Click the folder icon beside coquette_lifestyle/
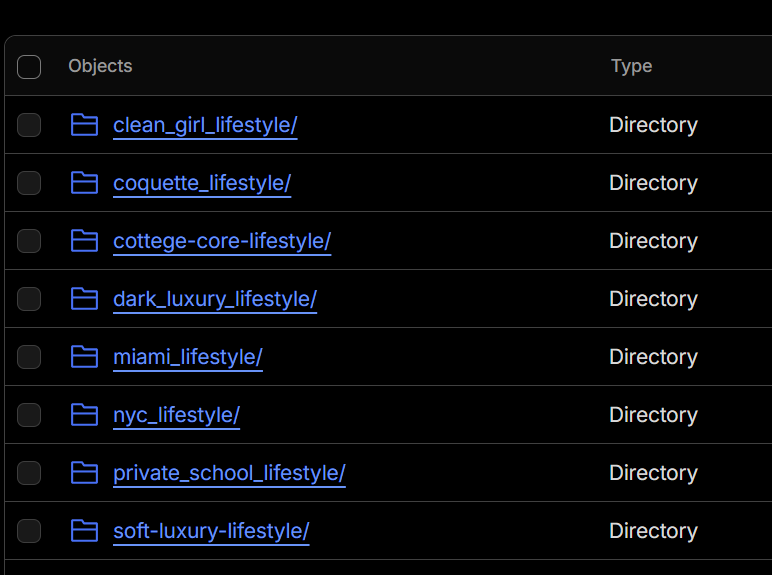 pos(84,183)
